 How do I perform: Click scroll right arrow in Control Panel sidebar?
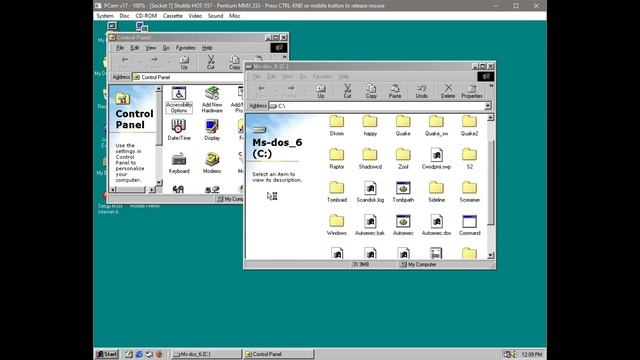(x=151, y=189)
